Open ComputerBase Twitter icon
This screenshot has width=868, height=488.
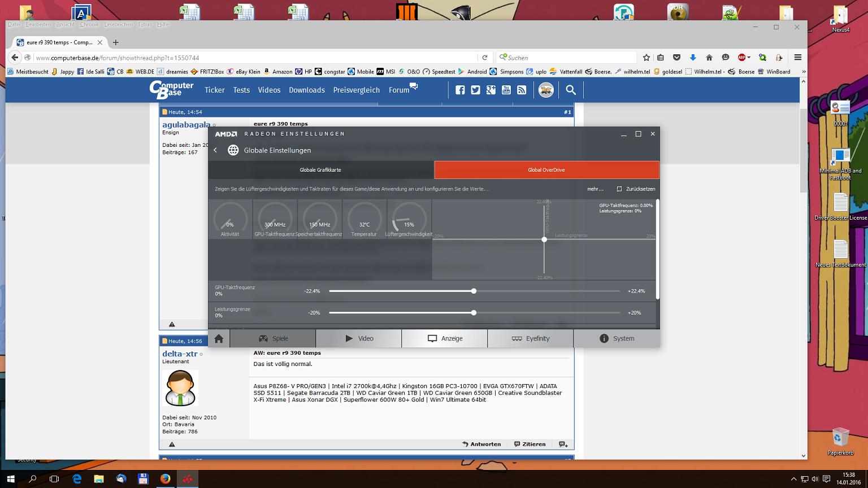[x=475, y=90]
